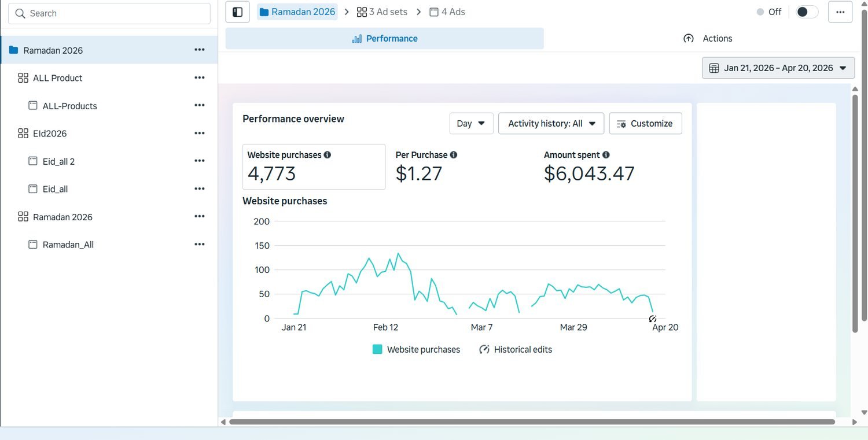Click info icon next to Amount spent
This screenshot has height=440, width=868.
[606, 155]
